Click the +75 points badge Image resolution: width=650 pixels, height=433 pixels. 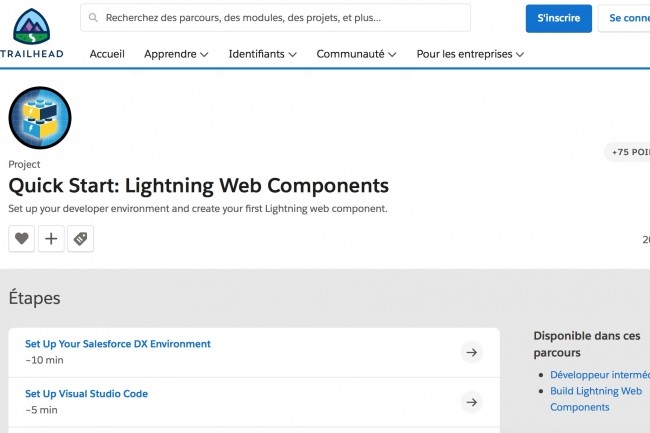pyautogui.click(x=627, y=152)
